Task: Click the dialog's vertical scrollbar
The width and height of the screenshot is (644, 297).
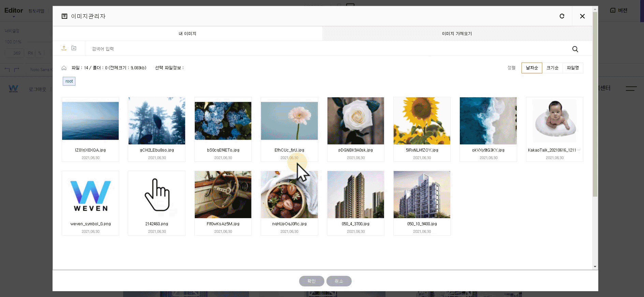Action: pyautogui.click(x=595, y=104)
